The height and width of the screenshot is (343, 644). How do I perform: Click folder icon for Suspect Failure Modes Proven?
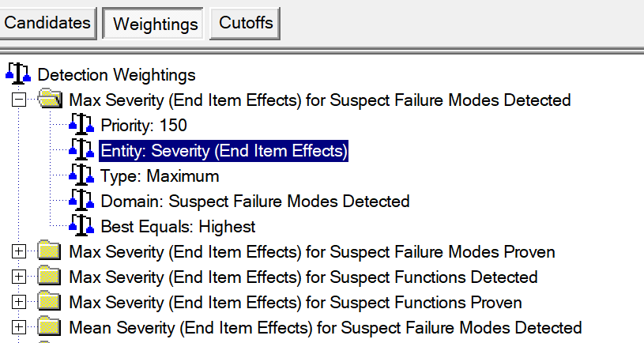[51, 252]
